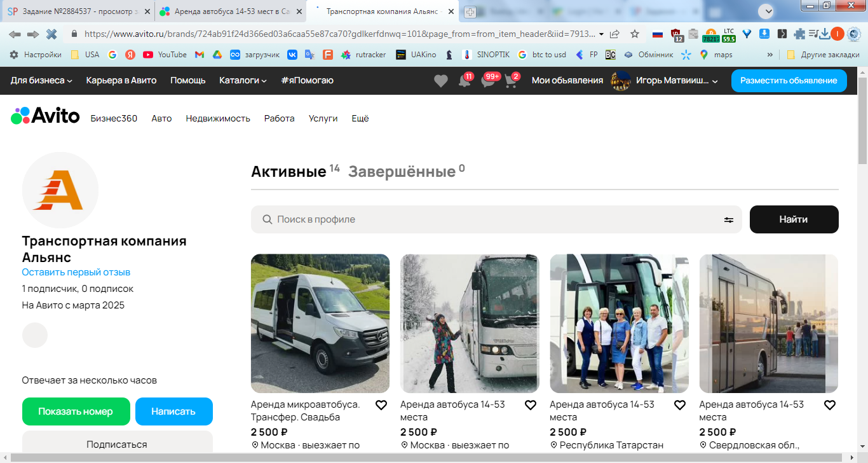Expand the Для бизнеса dropdown
The image size is (868, 463).
pos(41,81)
